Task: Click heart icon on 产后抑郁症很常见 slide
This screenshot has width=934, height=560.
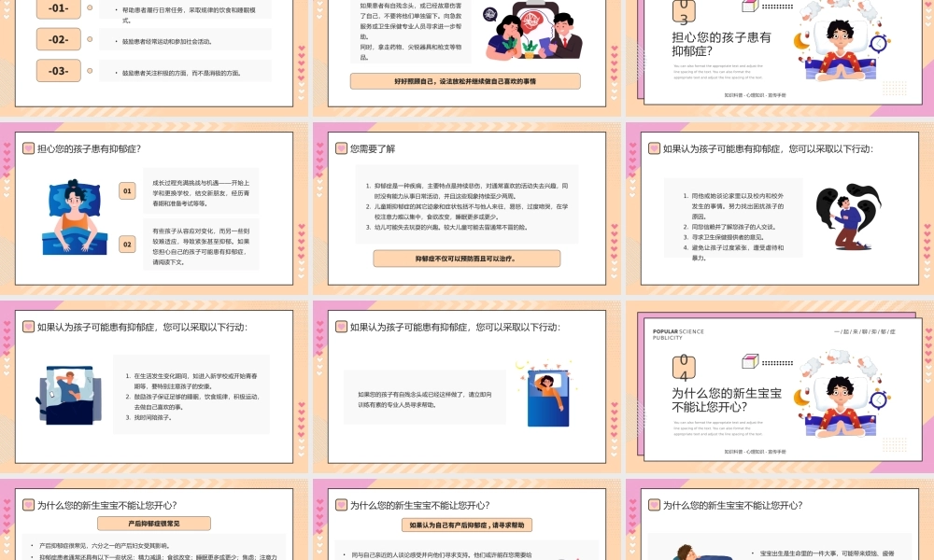Action: click(28, 505)
